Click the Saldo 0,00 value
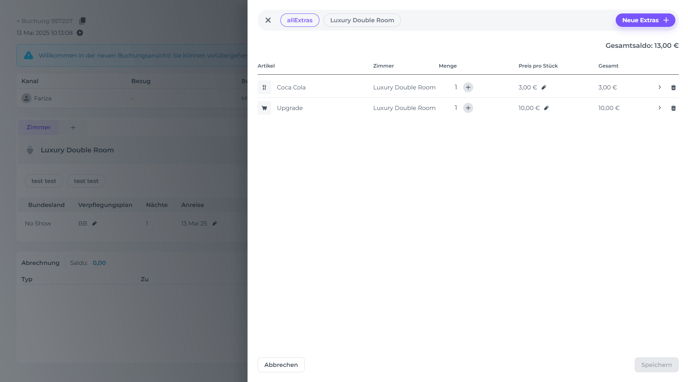The image size is (688, 382). (99, 263)
